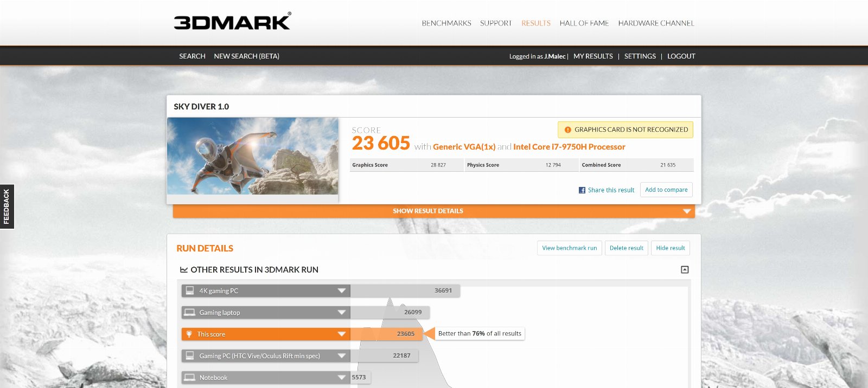Click the Generic VGA(1x) link

(x=464, y=147)
